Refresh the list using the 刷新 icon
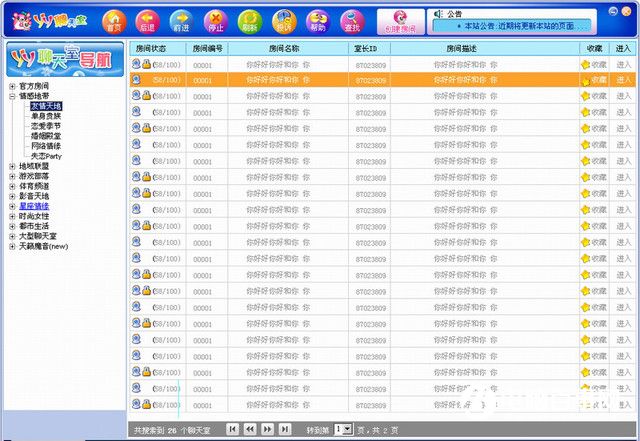Screen dimensions: 640x441 click(x=250, y=20)
